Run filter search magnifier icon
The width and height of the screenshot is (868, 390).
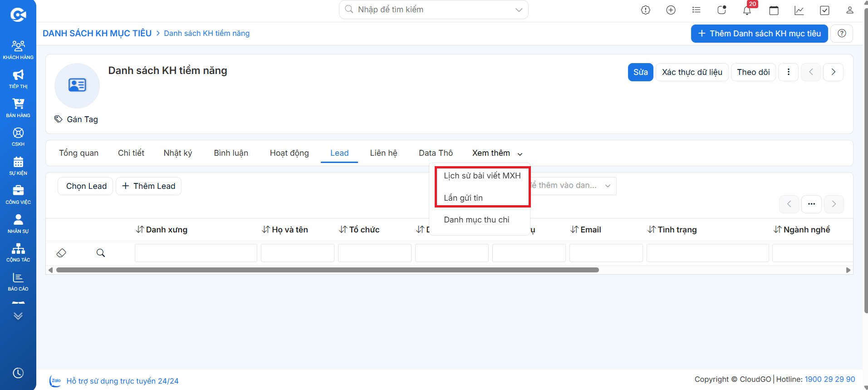click(101, 253)
